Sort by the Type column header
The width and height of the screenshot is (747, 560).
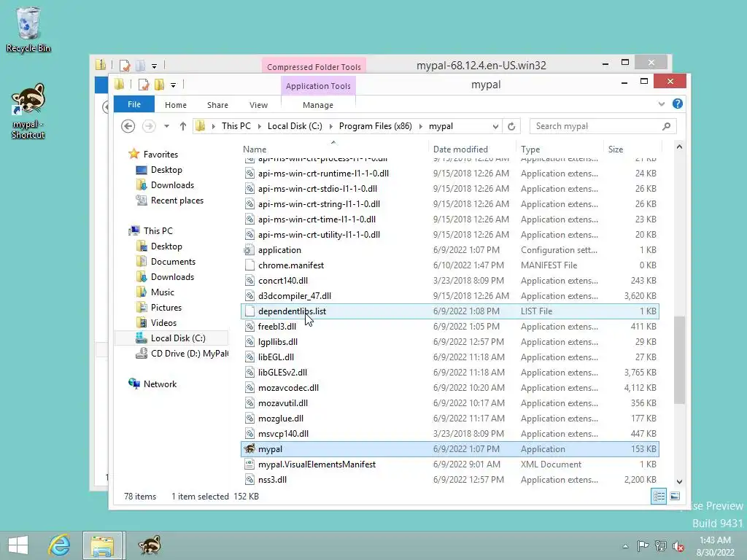(560, 149)
